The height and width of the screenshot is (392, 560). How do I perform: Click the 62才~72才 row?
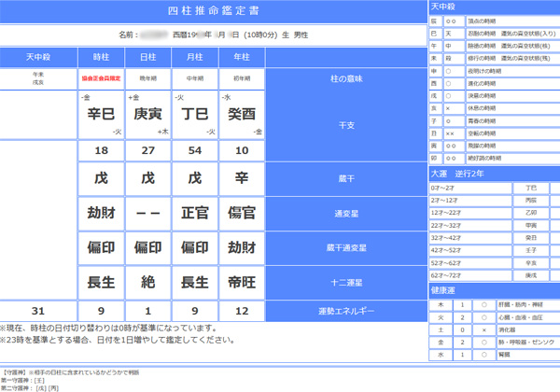(x=495, y=275)
